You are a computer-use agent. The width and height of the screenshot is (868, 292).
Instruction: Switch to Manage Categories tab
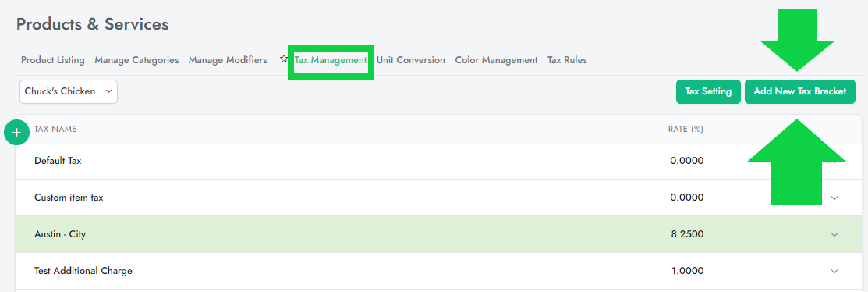[136, 60]
